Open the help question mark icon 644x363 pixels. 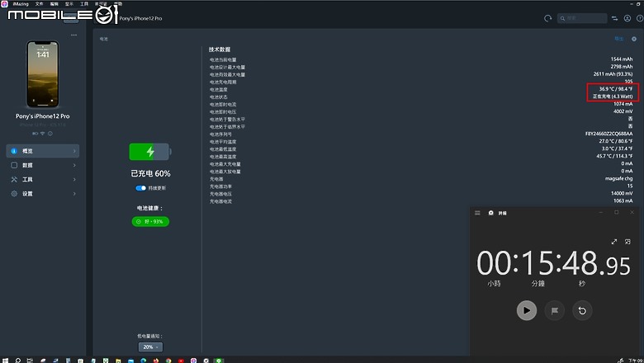coord(640,18)
